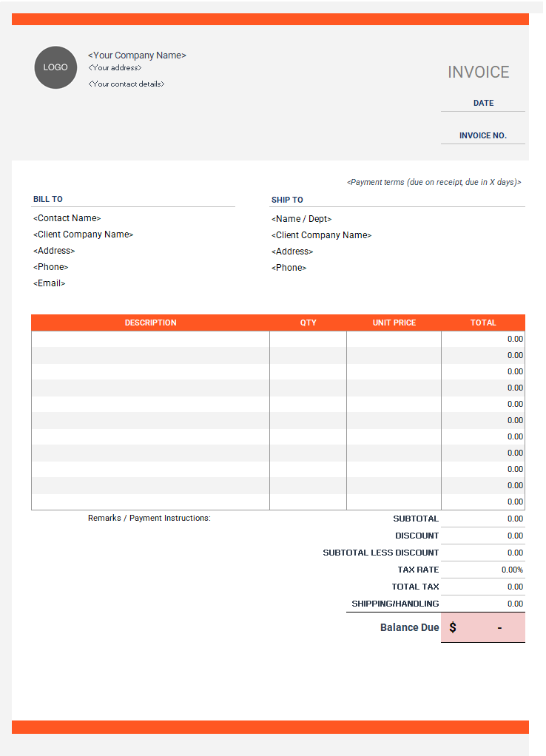
Task: Click the TAX RATE label
Action: point(418,570)
